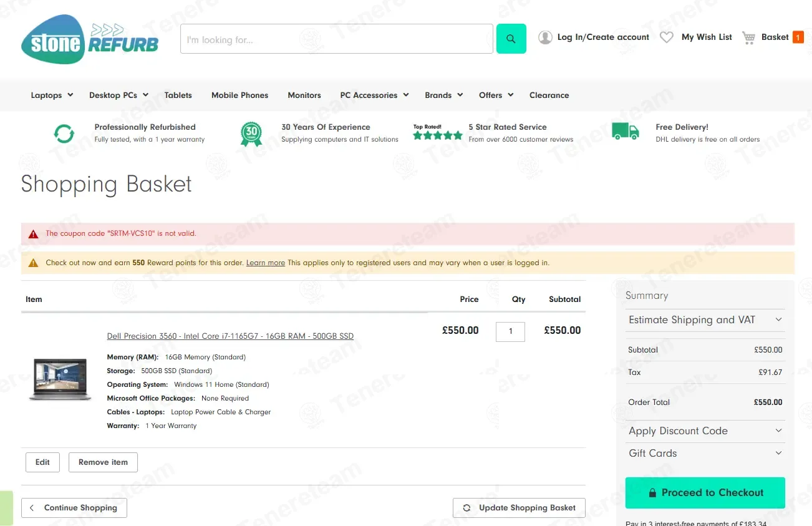Click Log In/Create account link
812x526 pixels.
(603, 37)
